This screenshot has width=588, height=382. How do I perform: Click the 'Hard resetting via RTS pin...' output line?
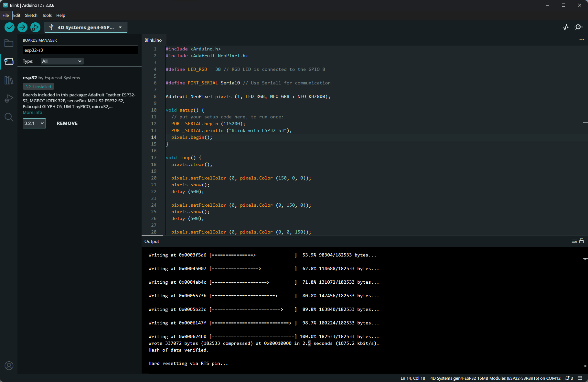[188, 363]
